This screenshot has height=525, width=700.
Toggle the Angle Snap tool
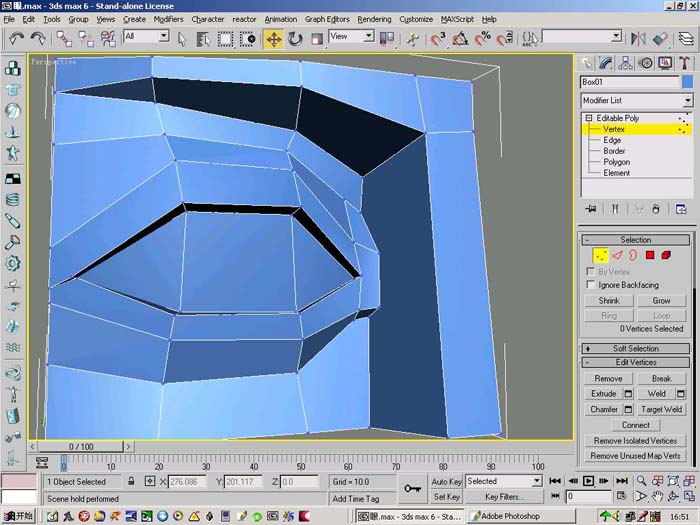click(x=460, y=39)
